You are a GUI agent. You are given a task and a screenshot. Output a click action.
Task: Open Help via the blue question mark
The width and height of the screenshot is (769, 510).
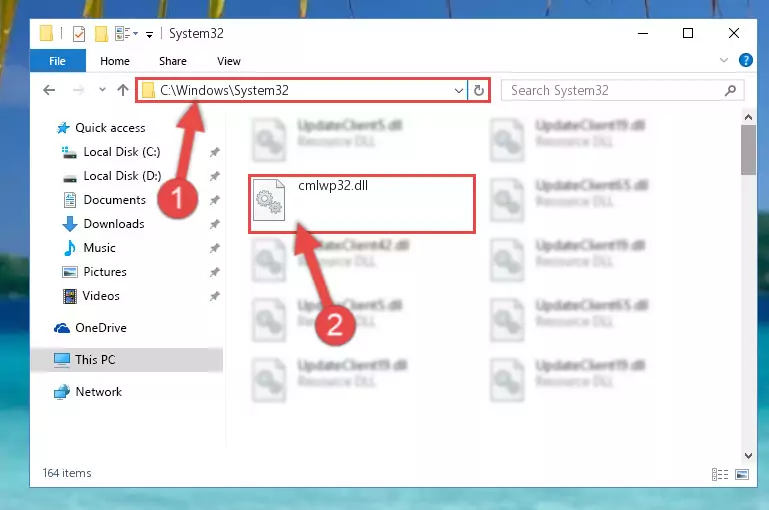pyautogui.click(x=745, y=60)
